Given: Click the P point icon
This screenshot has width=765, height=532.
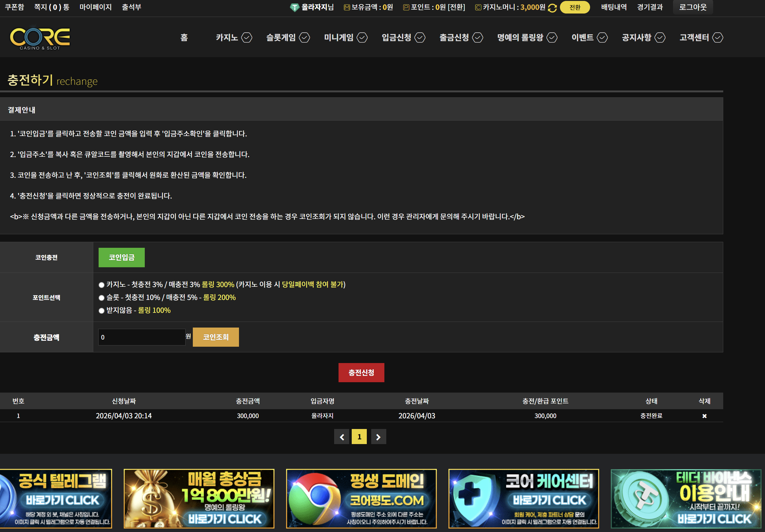Looking at the screenshot, I should coord(406,7).
